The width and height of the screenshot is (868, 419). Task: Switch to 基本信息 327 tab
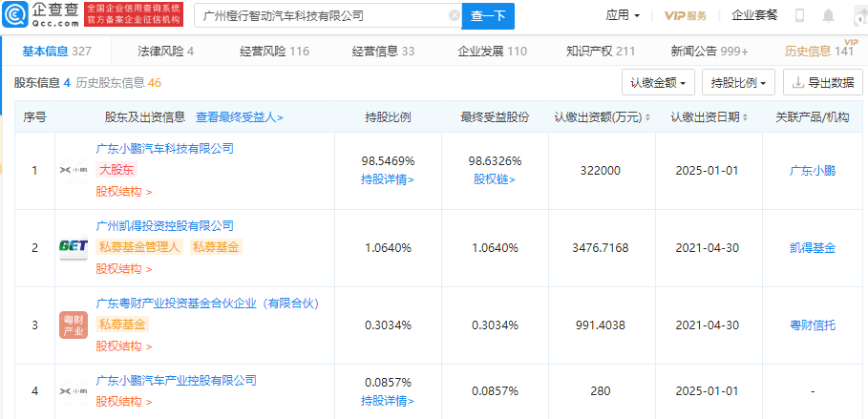click(56, 52)
